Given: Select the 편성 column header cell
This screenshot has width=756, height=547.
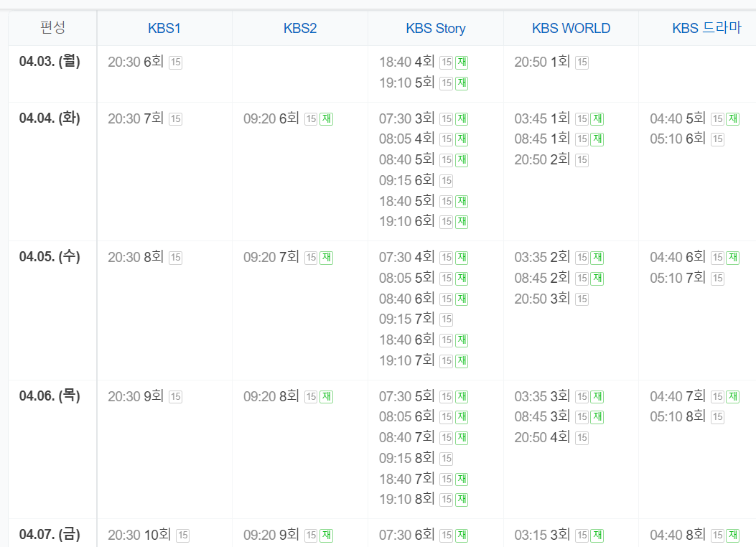Looking at the screenshot, I should (52, 28).
